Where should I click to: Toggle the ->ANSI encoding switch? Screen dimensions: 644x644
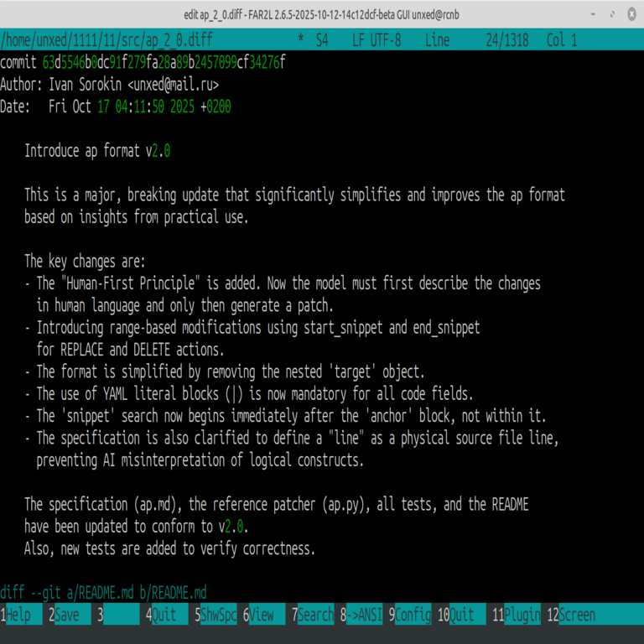pyautogui.click(x=364, y=615)
